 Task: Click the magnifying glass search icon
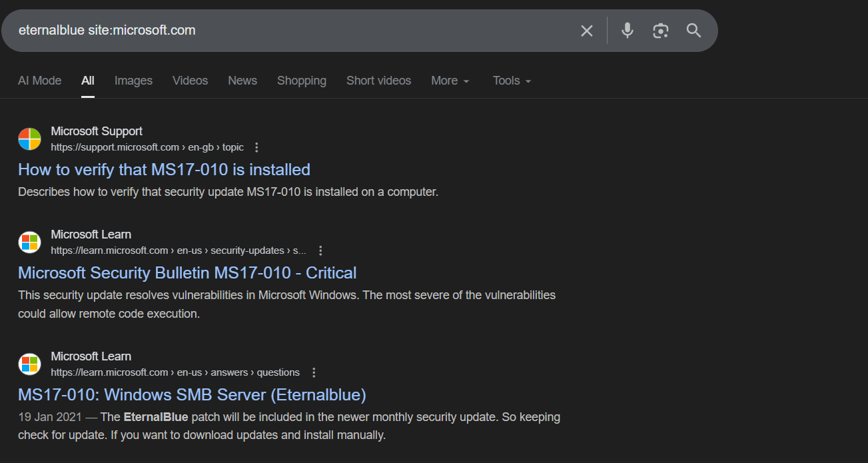click(x=693, y=31)
